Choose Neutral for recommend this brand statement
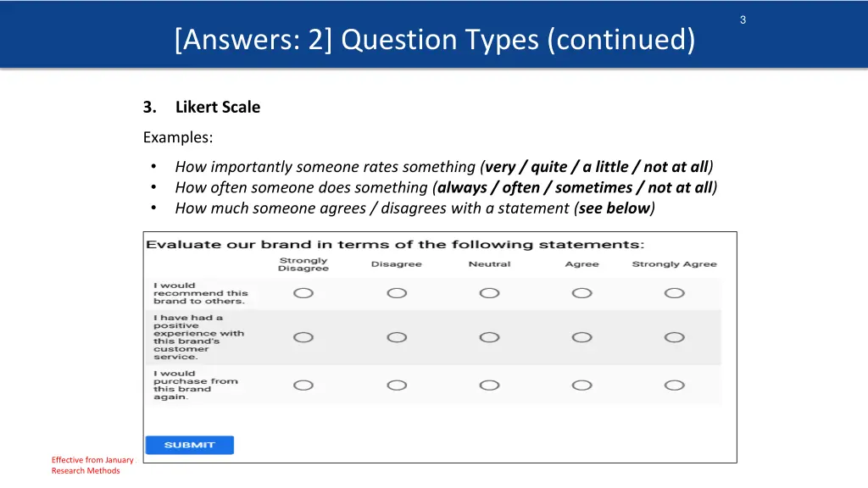The height and width of the screenshot is (488, 868). [x=489, y=293]
